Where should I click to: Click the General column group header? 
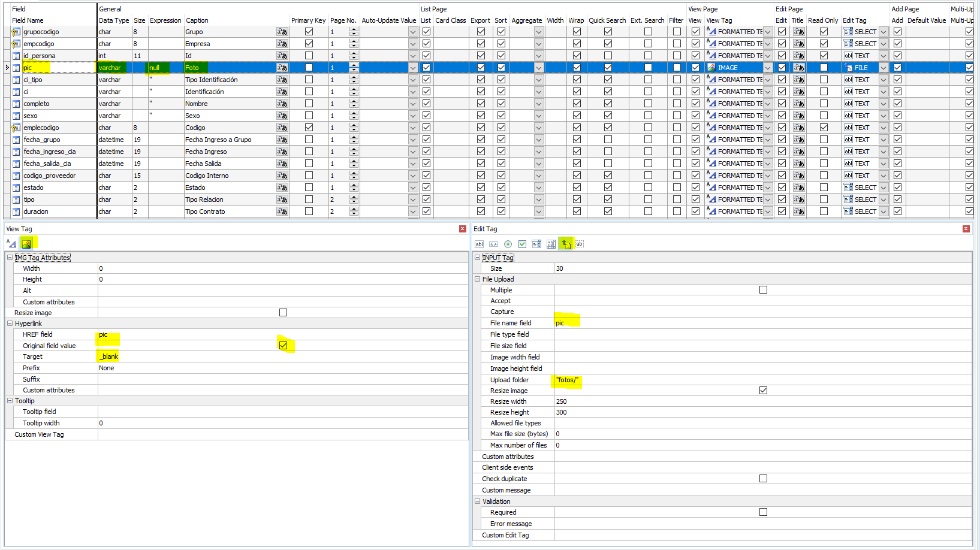[x=110, y=9]
